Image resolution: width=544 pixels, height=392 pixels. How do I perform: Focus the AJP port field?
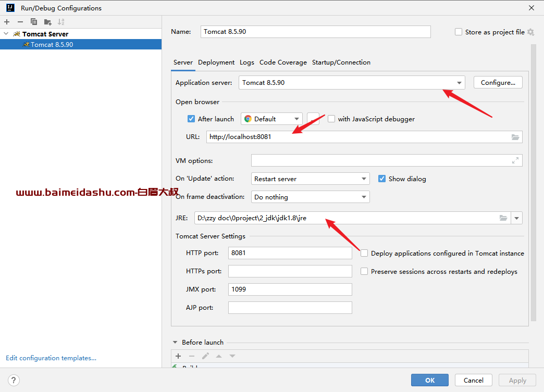tap(290, 308)
